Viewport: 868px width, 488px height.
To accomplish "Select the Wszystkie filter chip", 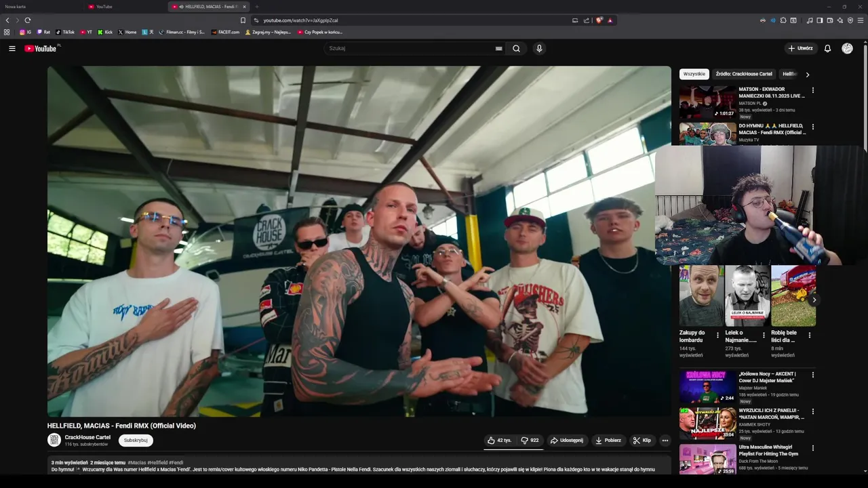I will (x=694, y=74).
